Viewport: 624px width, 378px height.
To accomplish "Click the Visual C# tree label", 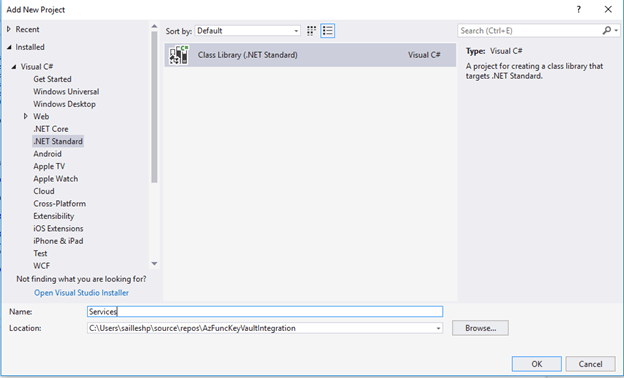I will (x=37, y=67).
